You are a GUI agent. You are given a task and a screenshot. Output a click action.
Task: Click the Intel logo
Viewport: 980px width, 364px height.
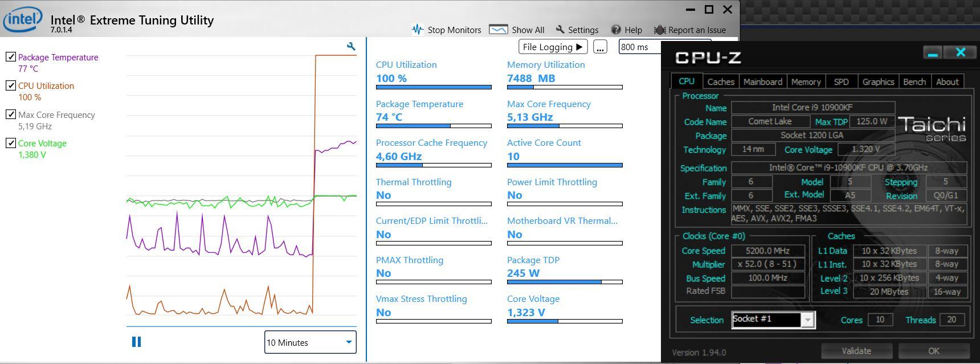[x=22, y=20]
